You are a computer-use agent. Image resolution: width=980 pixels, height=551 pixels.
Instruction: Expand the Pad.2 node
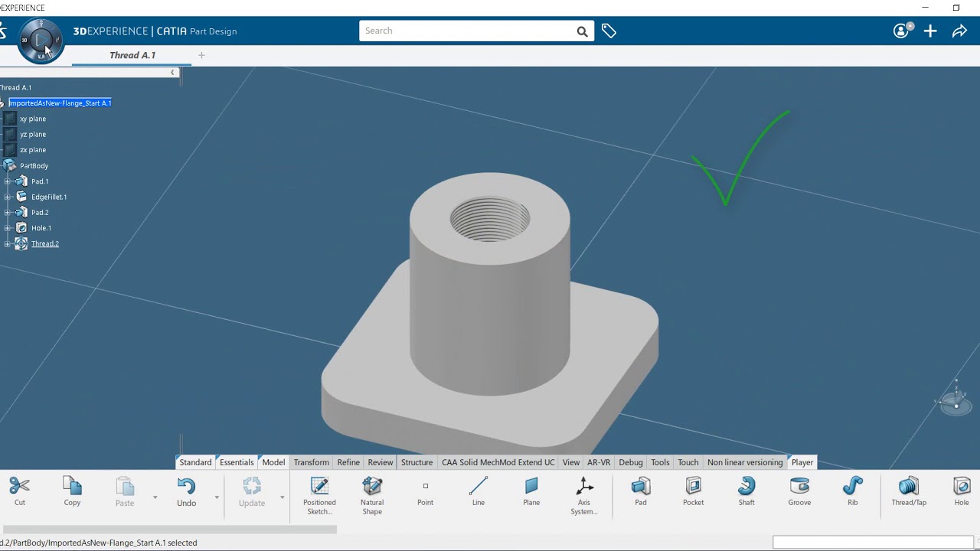(7, 213)
